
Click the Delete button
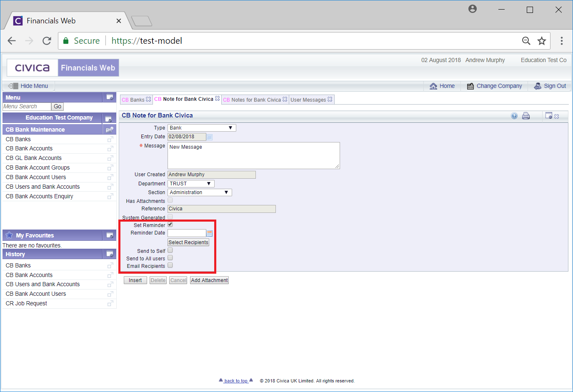(158, 280)
